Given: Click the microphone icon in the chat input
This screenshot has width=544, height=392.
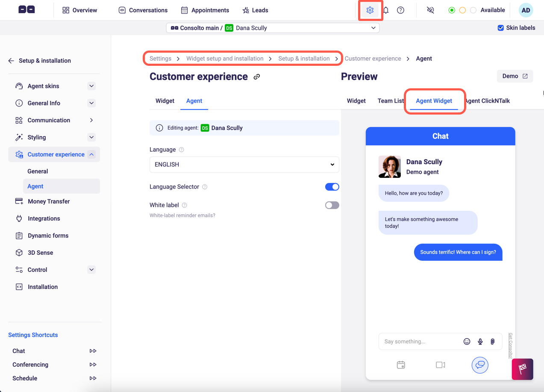Looking at the screenshot, I should [479, 341].
